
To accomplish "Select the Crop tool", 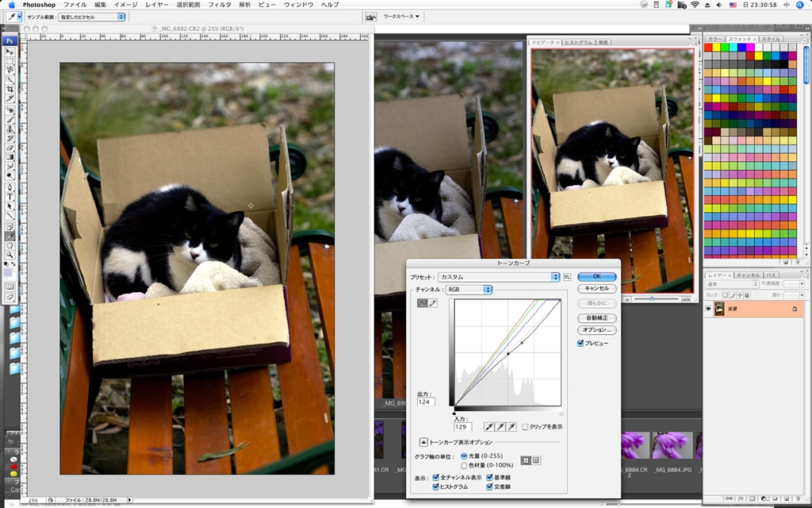I will [10, 89].
